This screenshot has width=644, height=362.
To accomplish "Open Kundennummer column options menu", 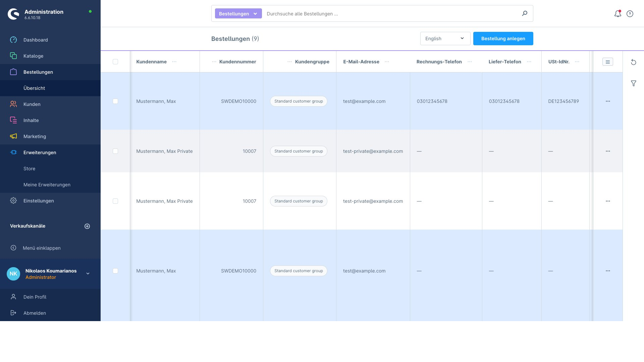I will 214,62.
